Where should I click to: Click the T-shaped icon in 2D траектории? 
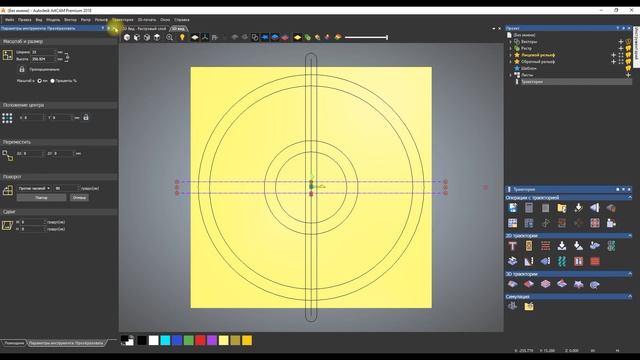coord(513,246)
